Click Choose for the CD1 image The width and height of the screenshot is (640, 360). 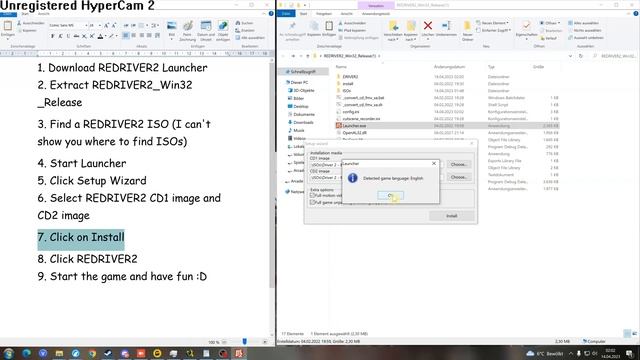click(459, 164)
